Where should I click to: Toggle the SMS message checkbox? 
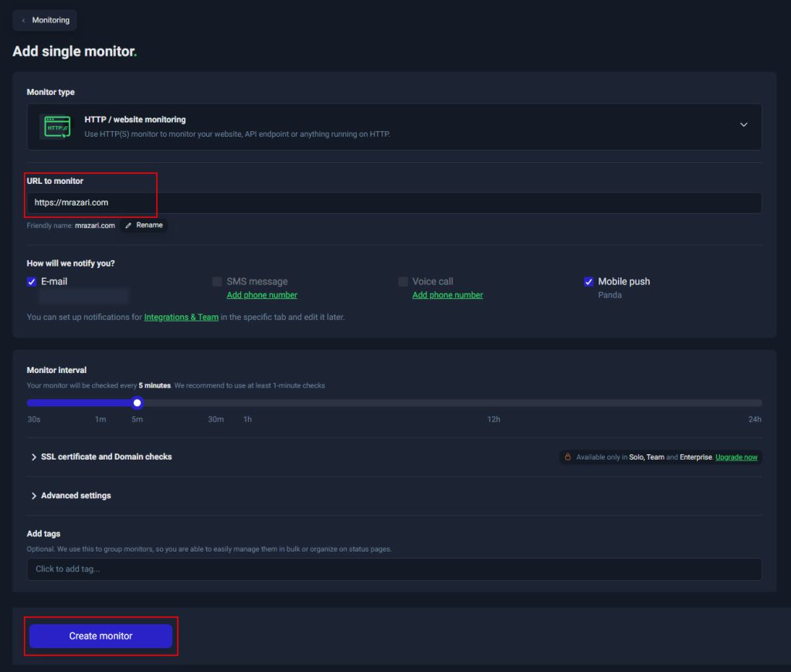pyautogui.click(x=217, y=282)
